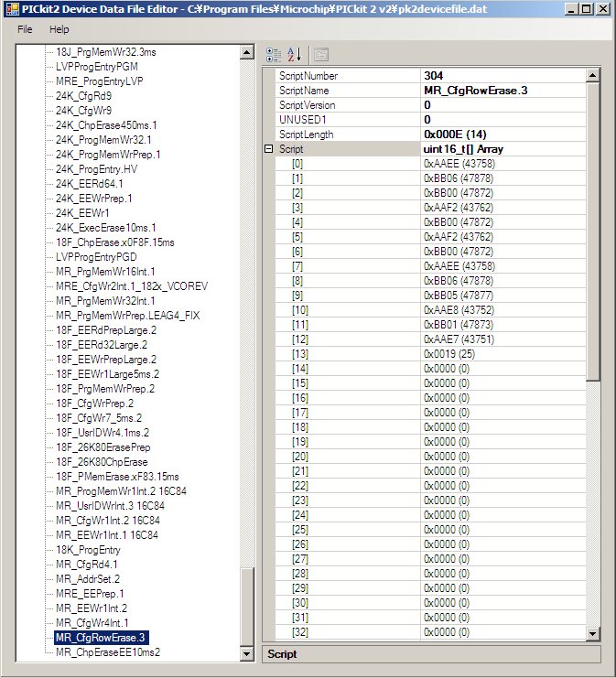Select MR_AddrSet.2 tree item
Screen dimensions: 616x678
pos(88,579)
